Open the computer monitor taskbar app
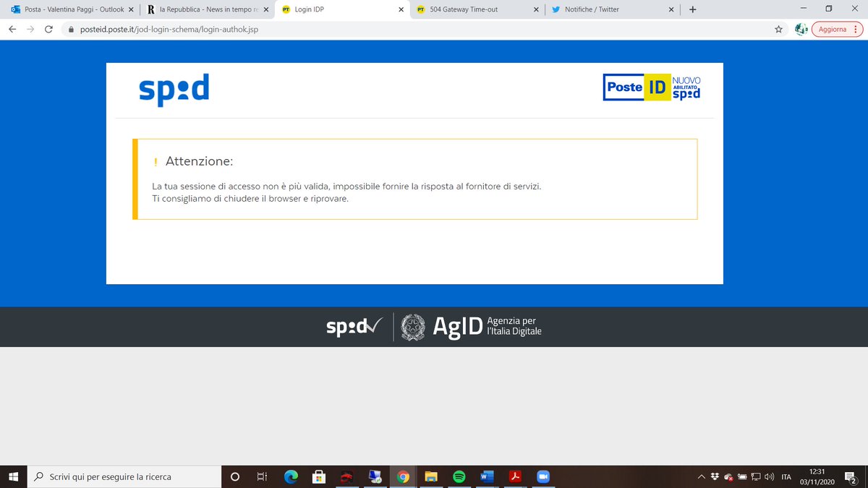Image resolution: width=868 pixels, height=488 pixels. click(x=375, y=476)
